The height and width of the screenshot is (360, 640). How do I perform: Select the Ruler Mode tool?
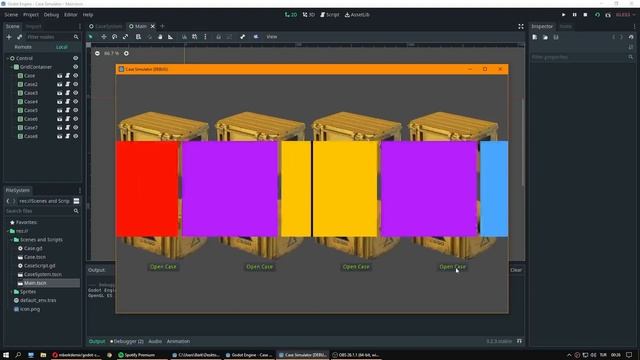click(171, 37)
